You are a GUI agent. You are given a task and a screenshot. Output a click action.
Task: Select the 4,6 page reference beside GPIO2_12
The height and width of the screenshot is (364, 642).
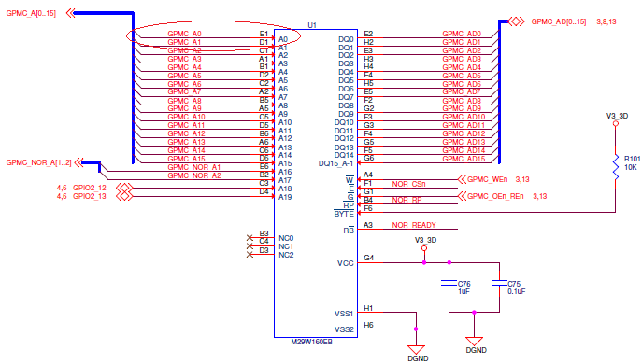click(62, 188)
